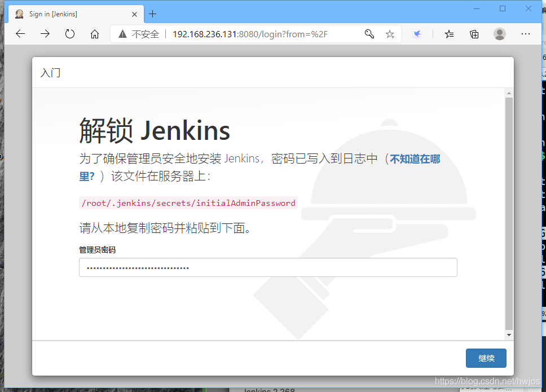Add page to favorites with star icon

pos(390,34)
